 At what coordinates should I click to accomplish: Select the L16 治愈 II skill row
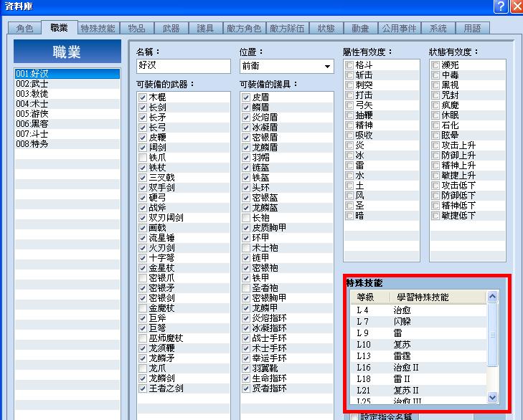coord(418,368)
